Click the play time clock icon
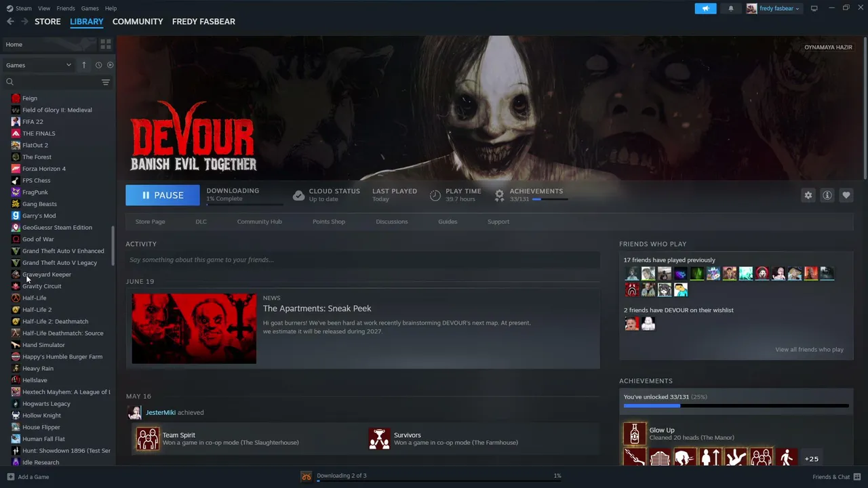The image size is (868, 488). pos(435,195)
